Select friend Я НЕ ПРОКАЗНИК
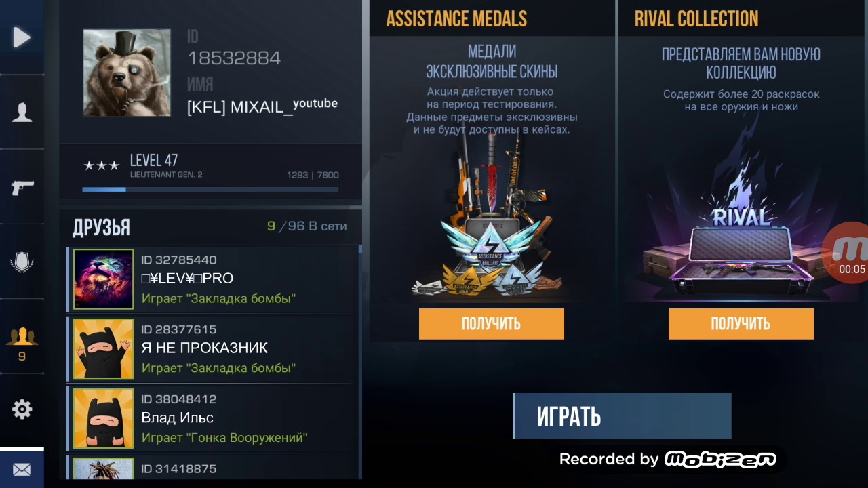This screenshot has height=488, width=868. (x=210, y=348)
